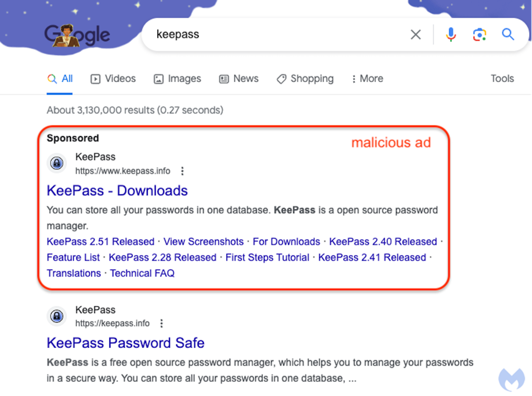Clear the search query with the X icon
This screenshot has height=396, width=532.
(x=416, y=34)
